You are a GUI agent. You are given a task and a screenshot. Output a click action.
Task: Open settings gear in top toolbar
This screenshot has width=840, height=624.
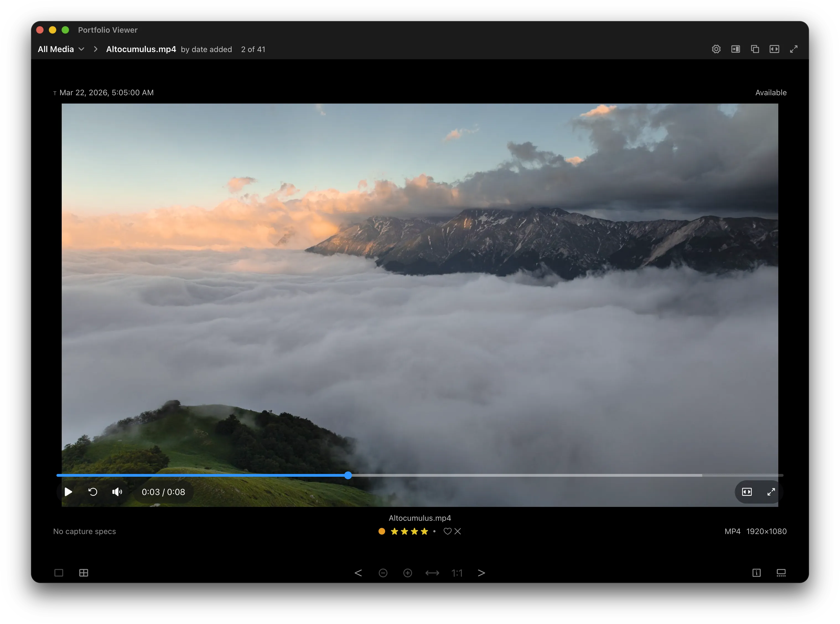716,49
